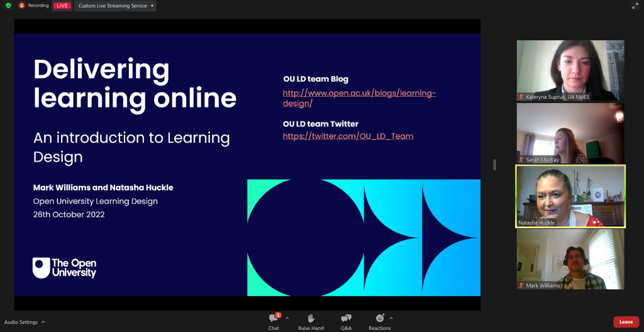Click the chat unread count badge
Viewport: 644px width, 332px height.
pos(278,315)
